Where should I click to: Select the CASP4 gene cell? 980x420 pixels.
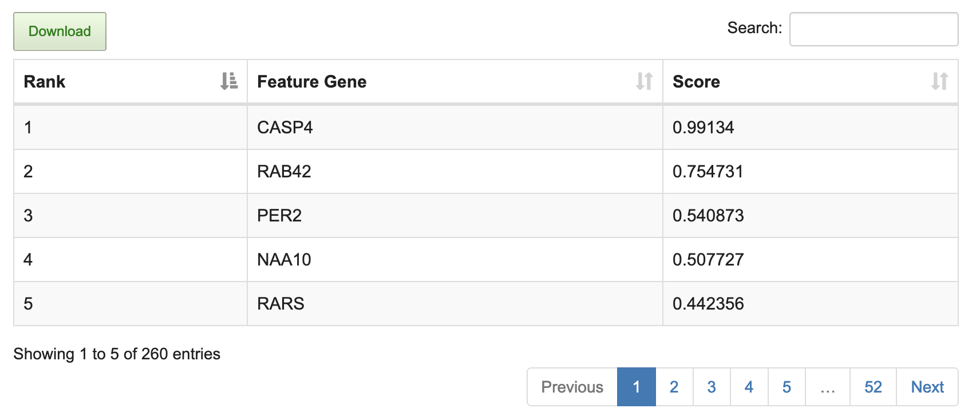click(x=285, y=127)
